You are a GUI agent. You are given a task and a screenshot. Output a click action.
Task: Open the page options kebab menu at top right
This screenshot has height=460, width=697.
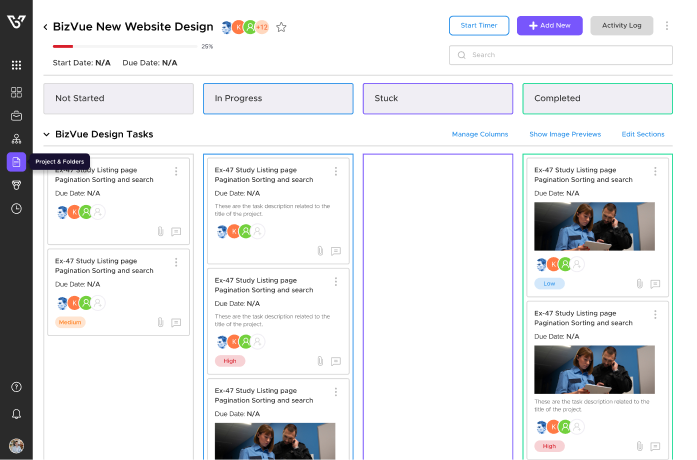coord(667,26)
